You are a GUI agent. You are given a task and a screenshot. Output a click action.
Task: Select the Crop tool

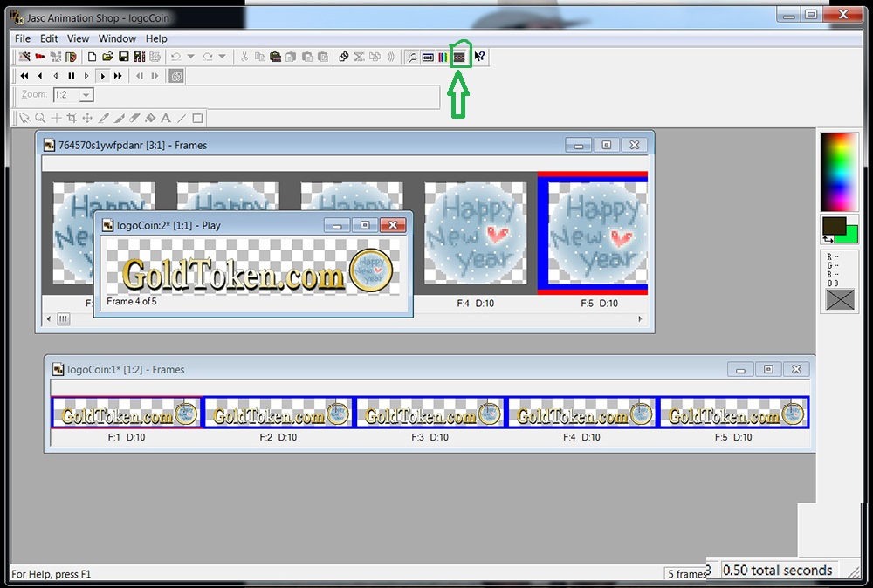(x=72, y=118)
